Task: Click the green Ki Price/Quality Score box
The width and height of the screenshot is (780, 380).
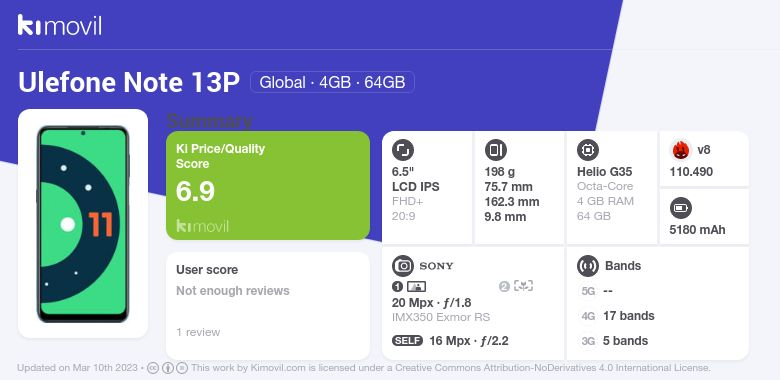Action: (x=268, y=186)
